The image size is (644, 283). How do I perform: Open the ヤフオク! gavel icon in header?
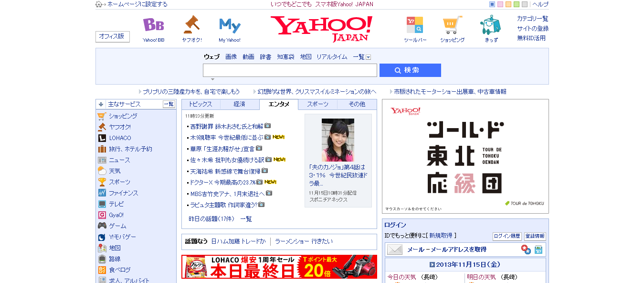[191, 24]
